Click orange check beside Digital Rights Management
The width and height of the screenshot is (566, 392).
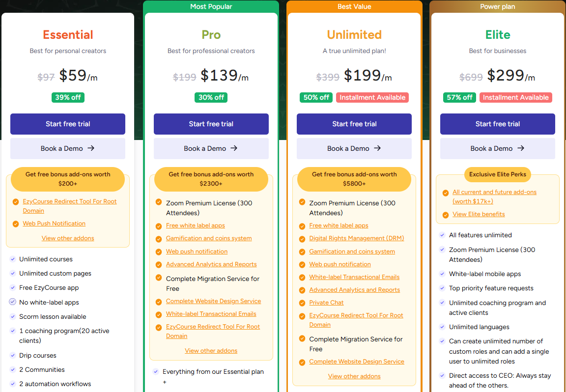coord(302,239)
